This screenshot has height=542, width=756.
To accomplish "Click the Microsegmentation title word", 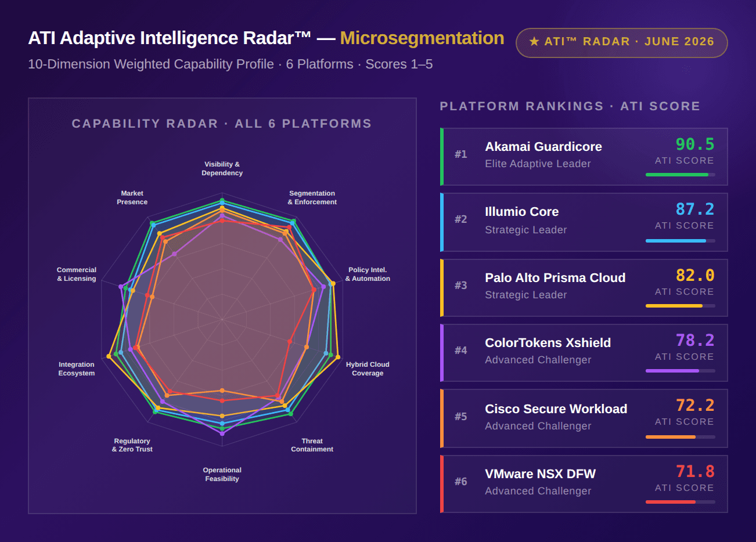I will [422, 38].
